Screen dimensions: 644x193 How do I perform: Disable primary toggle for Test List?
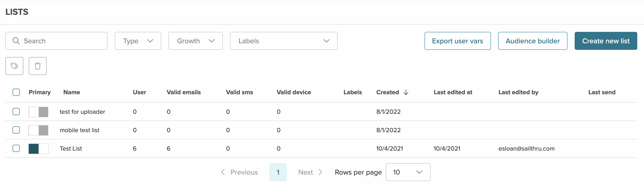point(39,149)
